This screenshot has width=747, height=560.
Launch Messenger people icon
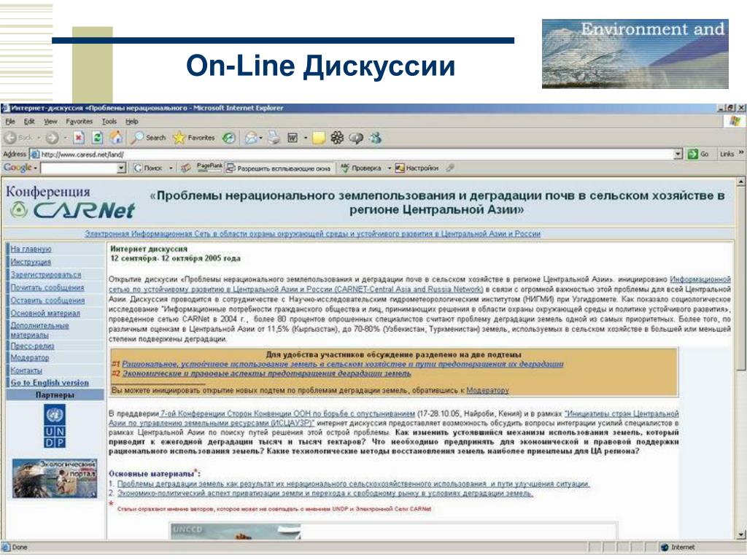pos(376,138)
